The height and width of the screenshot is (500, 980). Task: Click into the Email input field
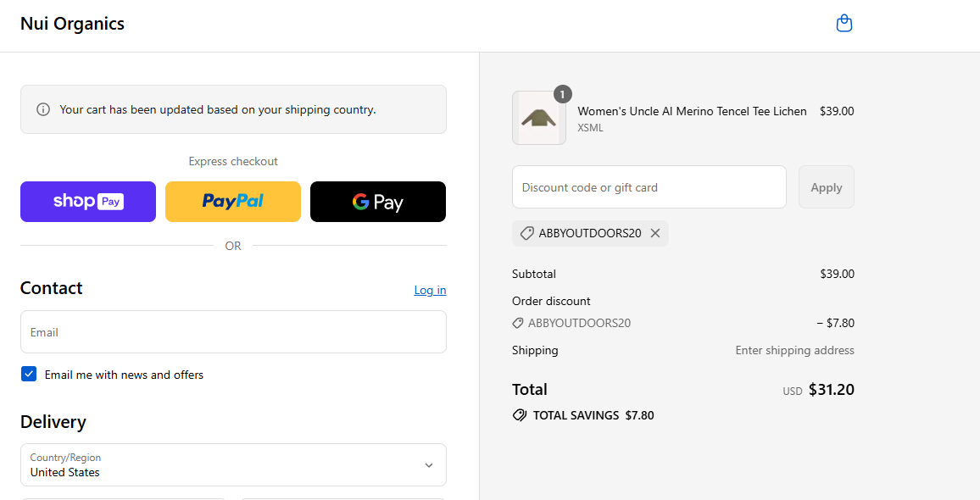[233, 331]
